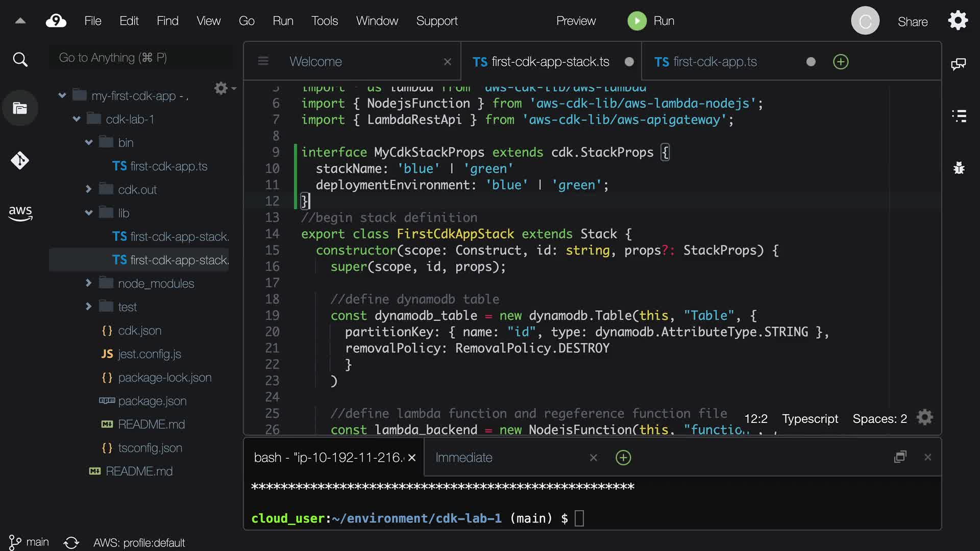Viewport: 980px width, 551px height.
Task: Open the Tools menu
Action: coord(325,21)
